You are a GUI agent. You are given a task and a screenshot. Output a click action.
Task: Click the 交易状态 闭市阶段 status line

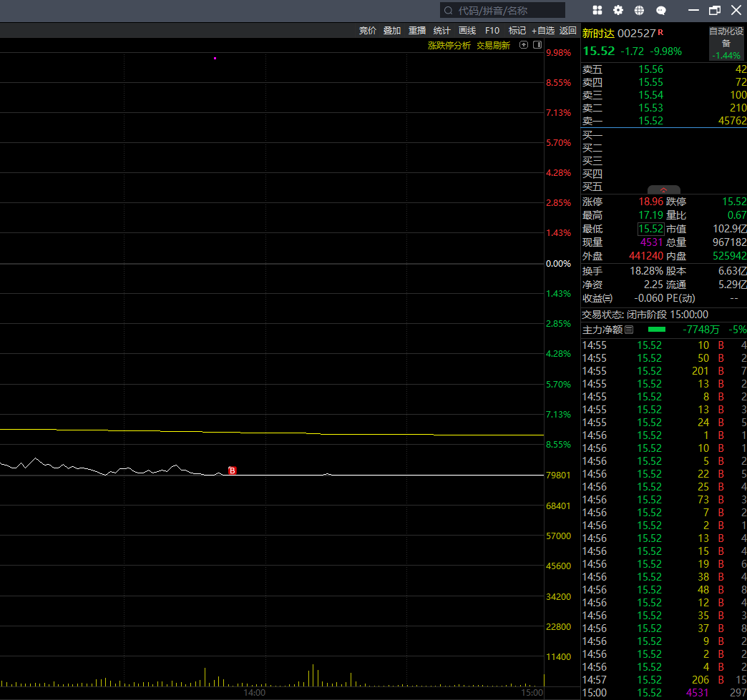coord(645,315)
